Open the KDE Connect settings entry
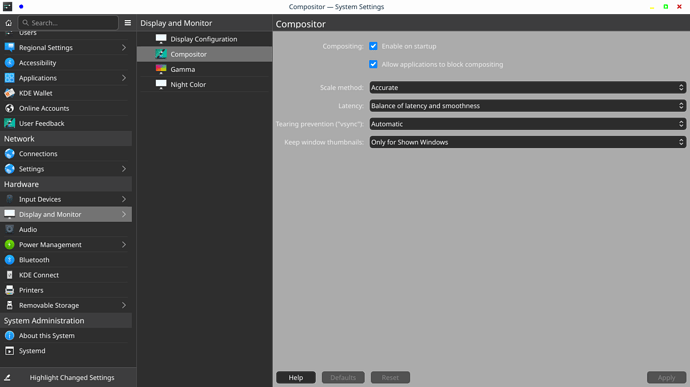This screenshot has width=690, height=387. pyautogui.click(x=66, y=275)
